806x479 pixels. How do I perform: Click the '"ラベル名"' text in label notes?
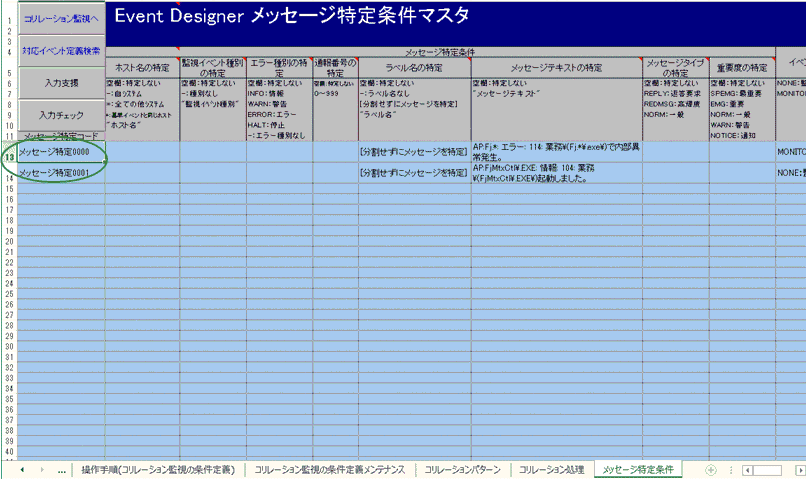(x=378, y=115)
